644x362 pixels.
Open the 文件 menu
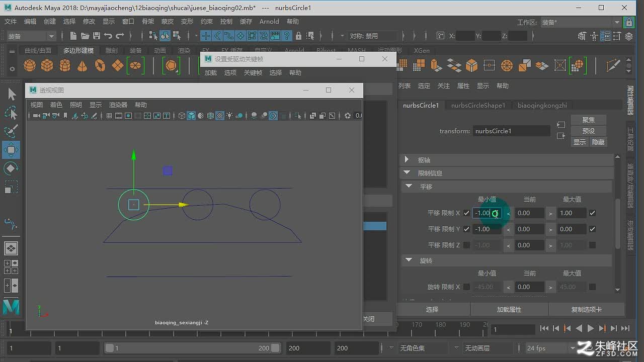coord(11,22)
